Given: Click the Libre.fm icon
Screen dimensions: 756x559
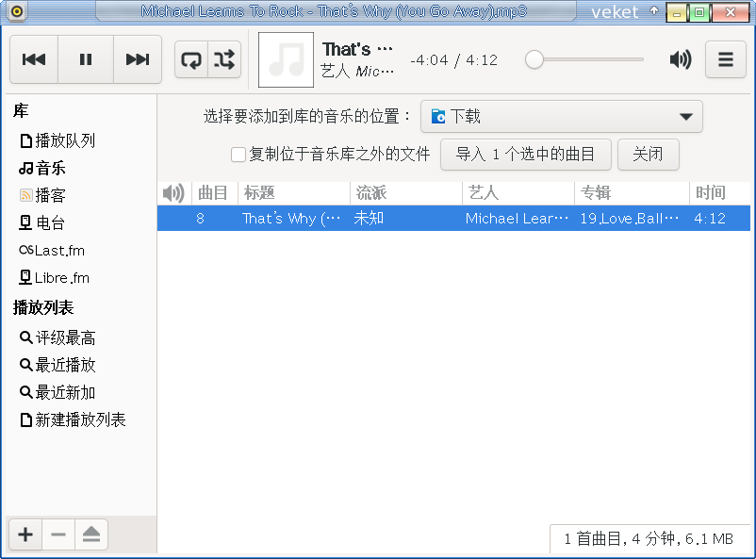Looking at the screenshot, I should coord(25,277).
